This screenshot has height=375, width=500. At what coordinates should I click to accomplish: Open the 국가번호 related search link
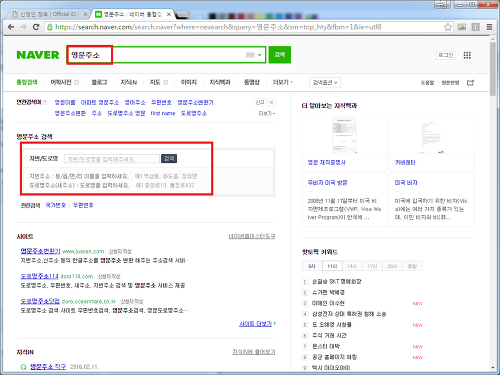(56, 205)
